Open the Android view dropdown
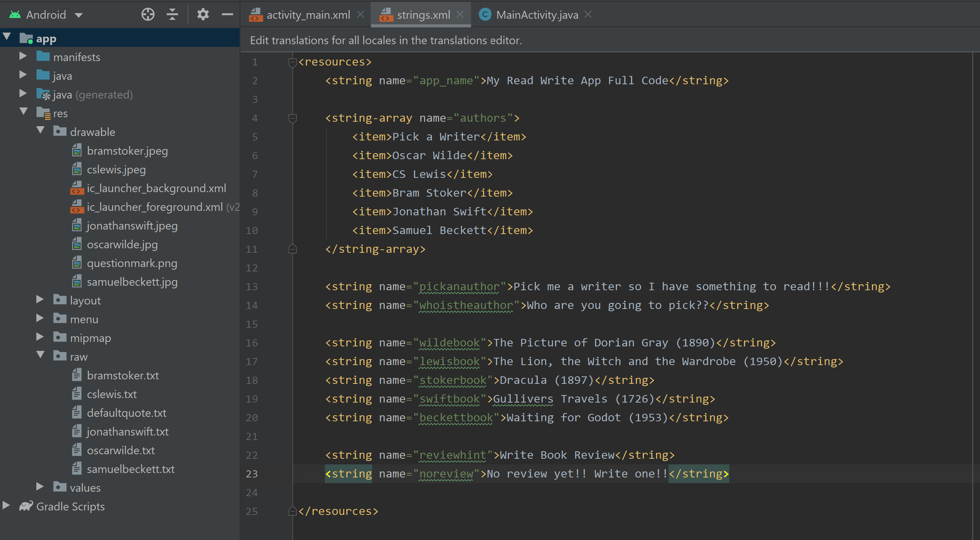The width and height of the screenshot is (980, 540). pyautogui.click(x=79, y=15)
